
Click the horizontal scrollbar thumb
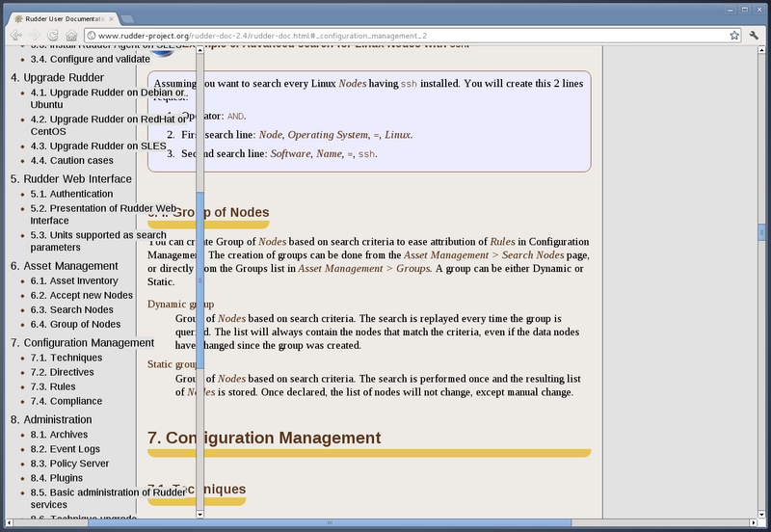[330, 522]
